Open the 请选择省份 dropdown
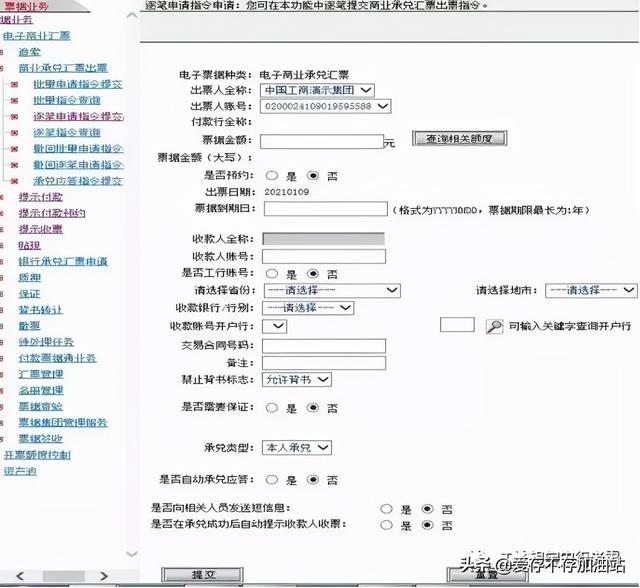640x588 pixels. pyautogui.click(x=332, y=291)
